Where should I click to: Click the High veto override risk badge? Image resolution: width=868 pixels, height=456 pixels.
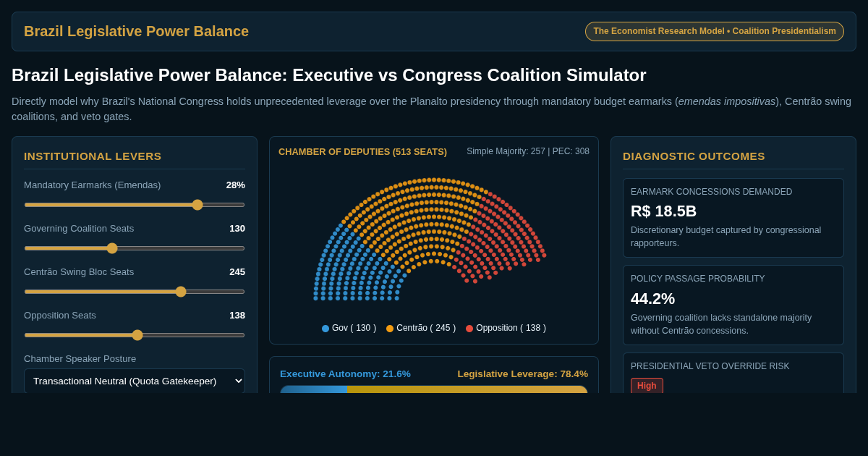point(647,386)
